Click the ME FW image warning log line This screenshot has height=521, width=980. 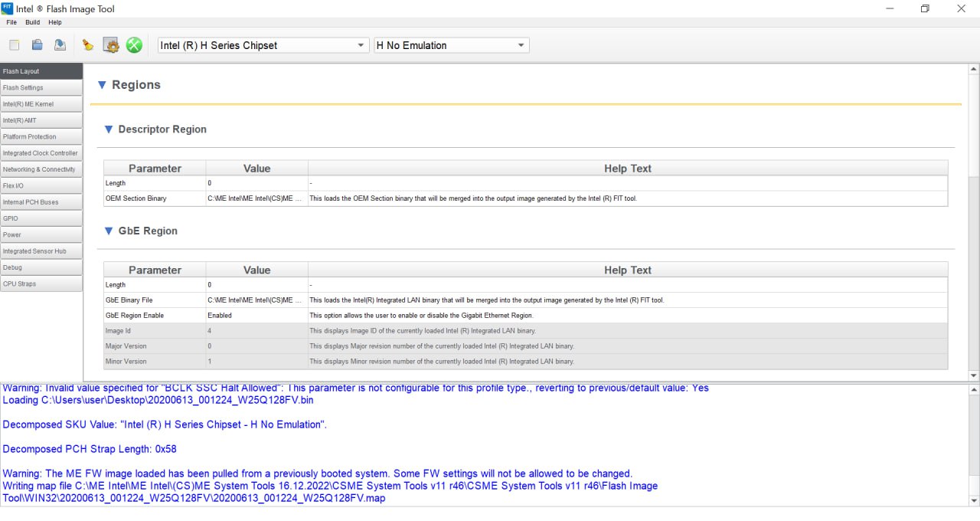(x=317, y=473)
